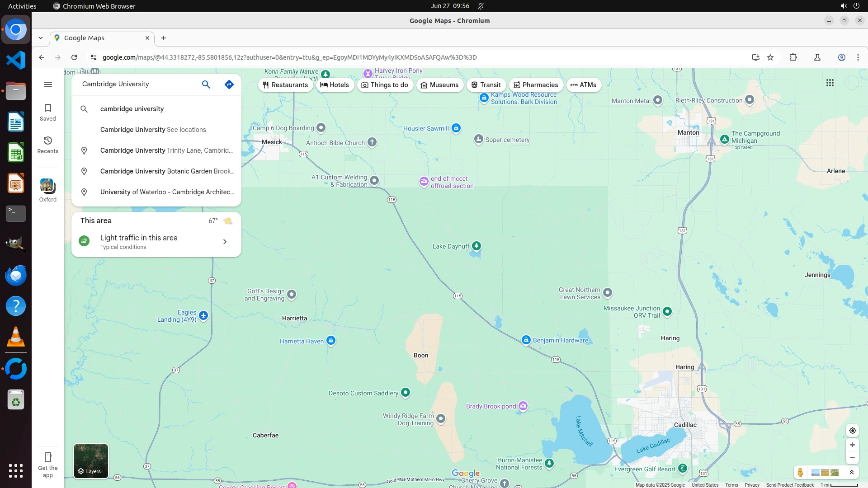
Task: Drop the Pegman Street View icon
Action: click(800, 472)
